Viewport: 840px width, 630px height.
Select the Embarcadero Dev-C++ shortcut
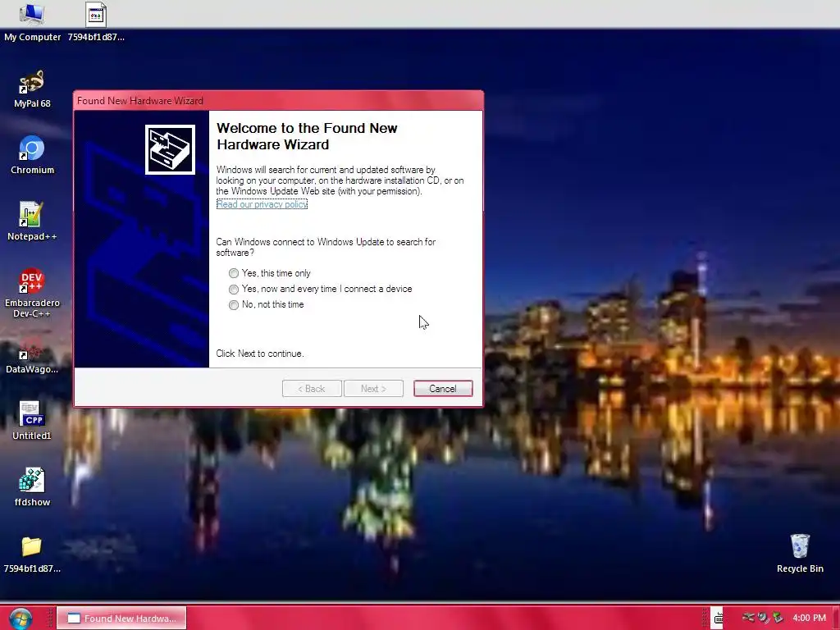click(x=32, y=293)
